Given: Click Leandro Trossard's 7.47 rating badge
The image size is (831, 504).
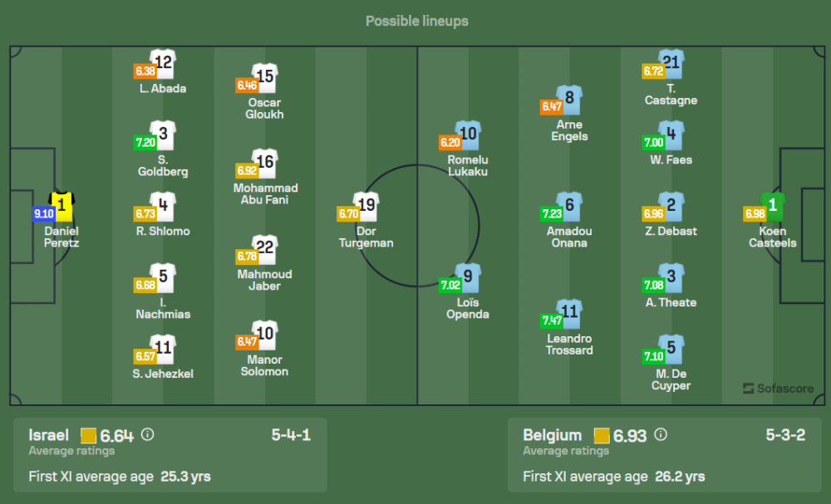Looking at the screenshot, I should tap(552, 321).
